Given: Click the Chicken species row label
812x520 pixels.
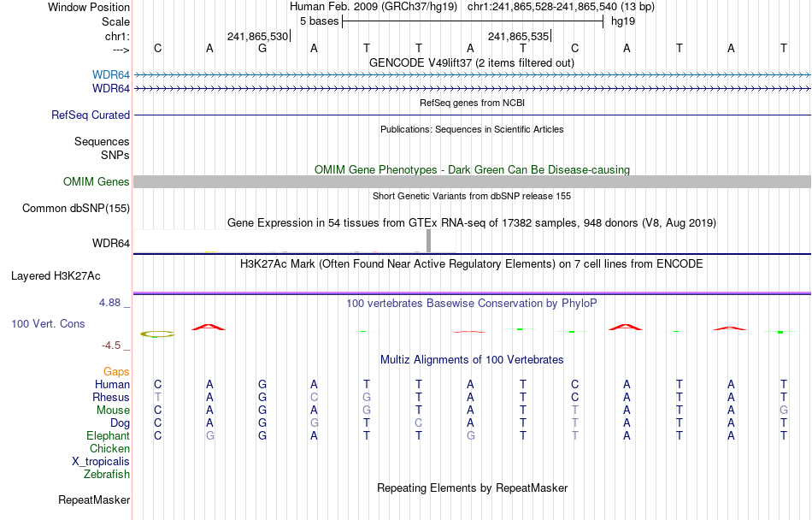Looking at the screenshot, I should point(109,448).
